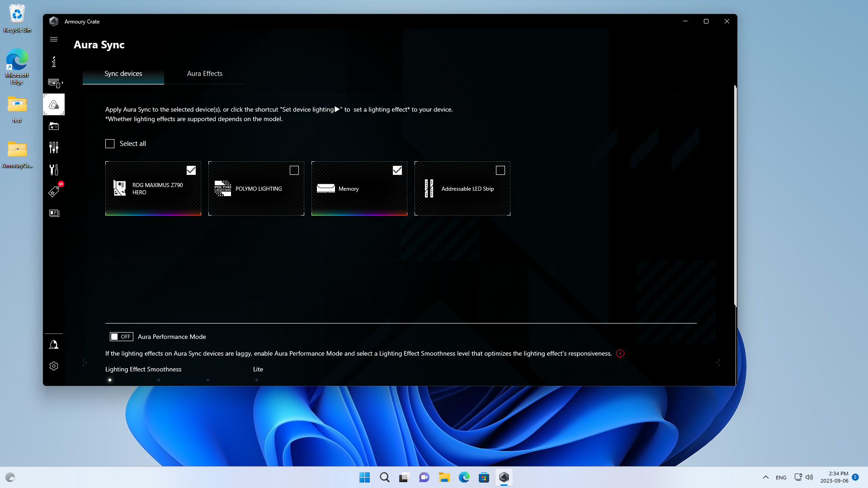This screenshot has height=488, width=868.
Task: Check the POLYMO LIGHTING checkbox
Action: click(294, 170)
